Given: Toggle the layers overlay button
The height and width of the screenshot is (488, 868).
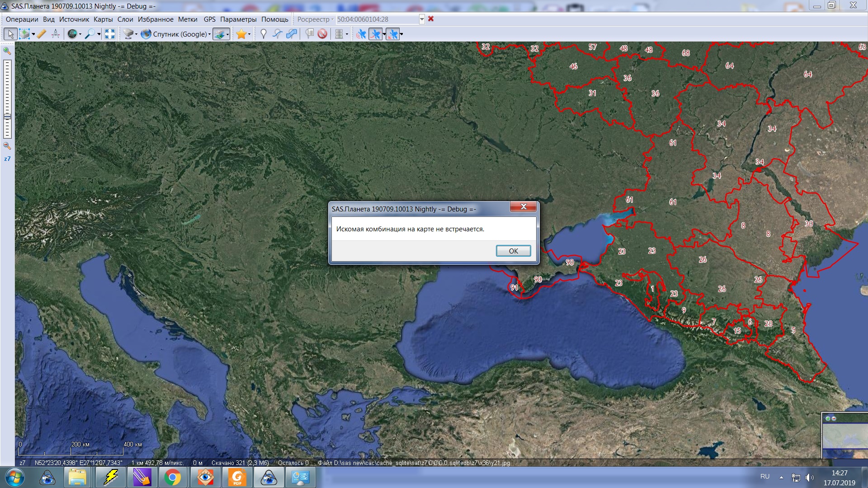Looking at the screenshot, I should point(219,34).
